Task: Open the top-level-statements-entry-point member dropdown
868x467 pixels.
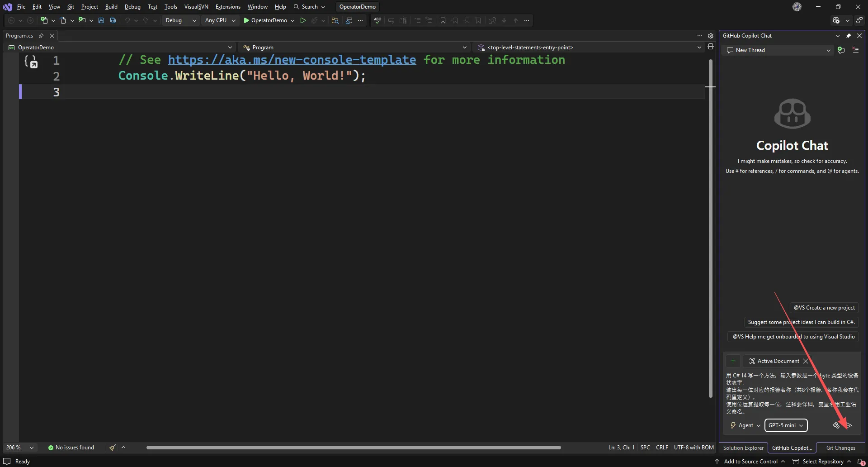Action: tap(589, 48)
